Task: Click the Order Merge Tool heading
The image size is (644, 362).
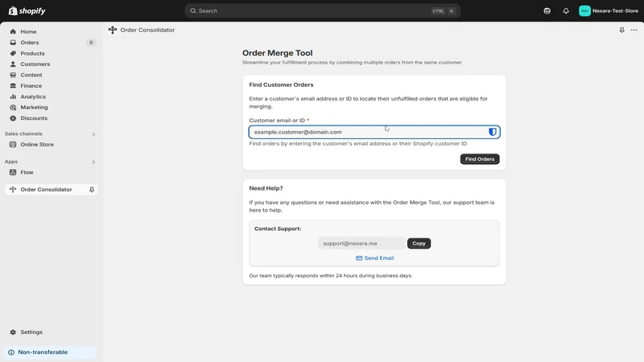Action: [277, 53]
